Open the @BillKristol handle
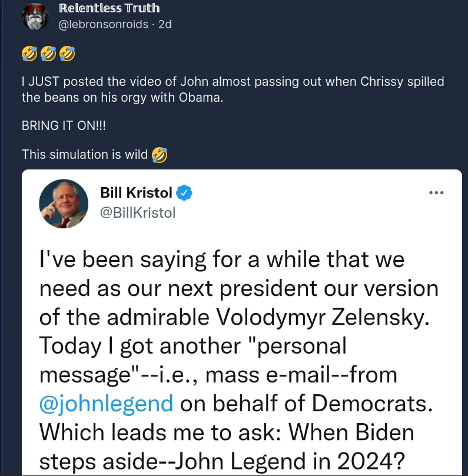468x476 pixels. pos(138,212)
